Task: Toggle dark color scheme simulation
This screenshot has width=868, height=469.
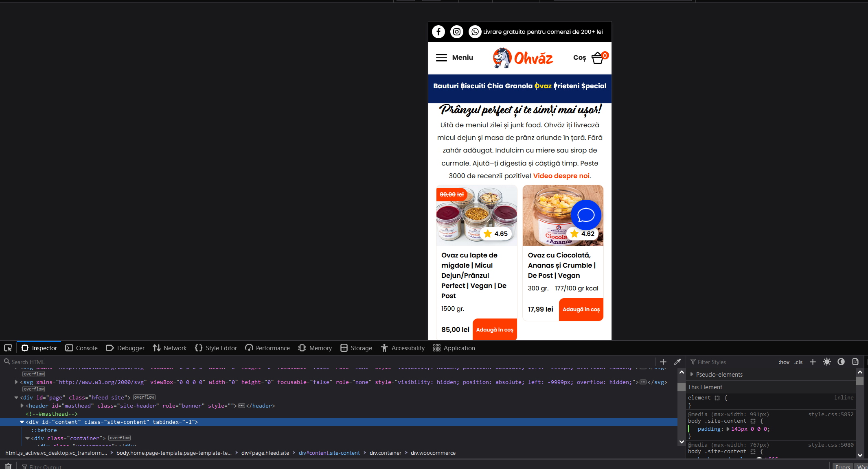Action: coord(841,362)
